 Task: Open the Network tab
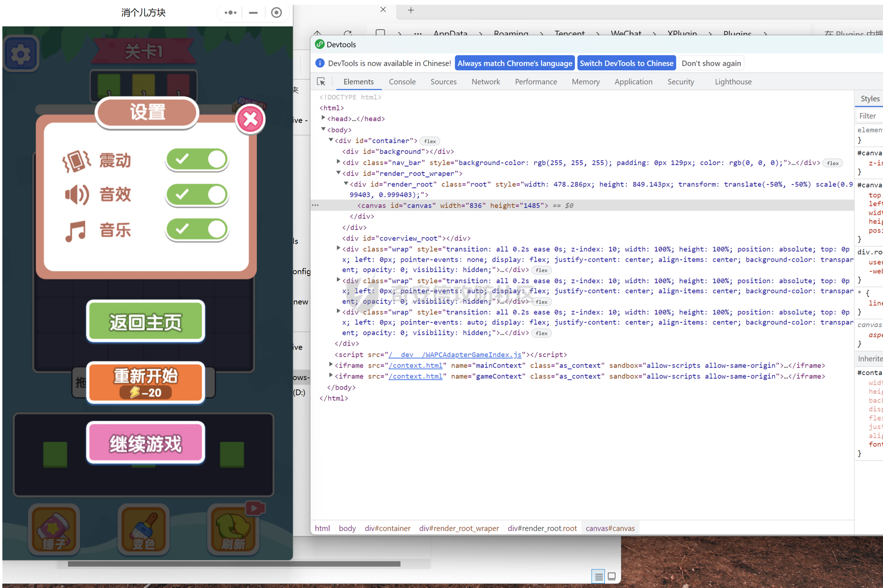486,82
